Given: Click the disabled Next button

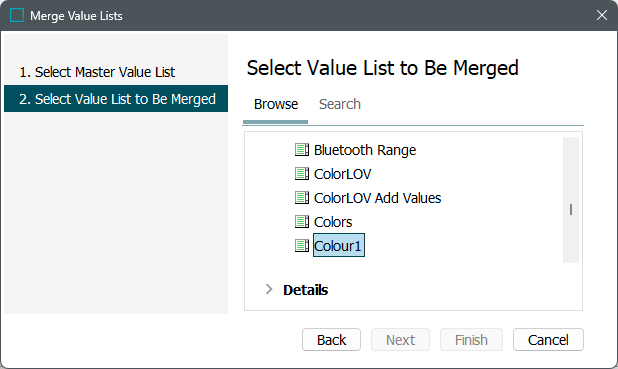Looking at the screenshot, I should 400,339.
